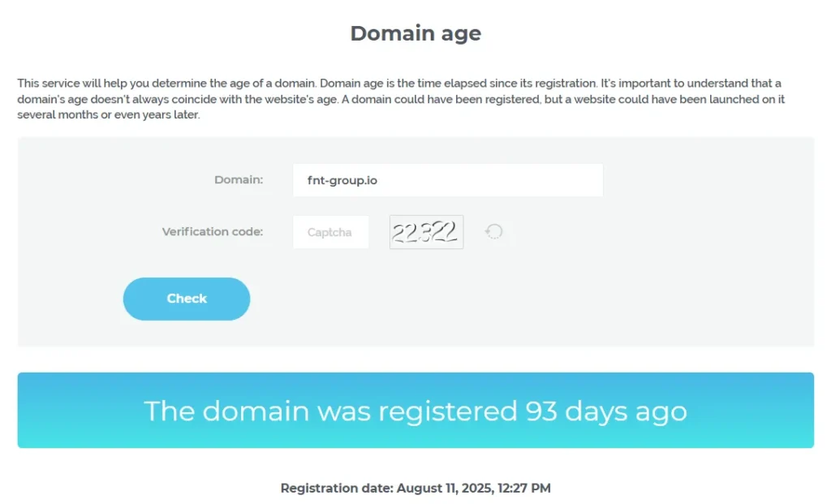This screenshot has height=504, width=831.
Task: Click the 22322 captcha image
Action: (x=426, y=232)
